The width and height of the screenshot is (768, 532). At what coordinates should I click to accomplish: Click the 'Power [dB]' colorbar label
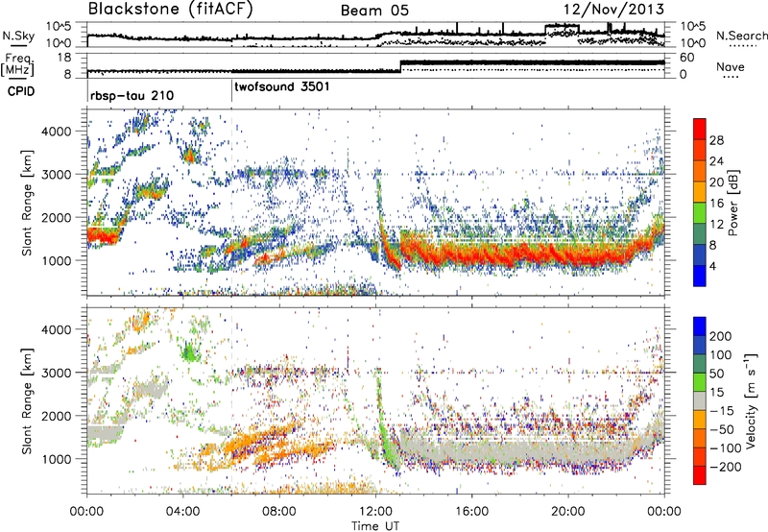pos(733,203)
